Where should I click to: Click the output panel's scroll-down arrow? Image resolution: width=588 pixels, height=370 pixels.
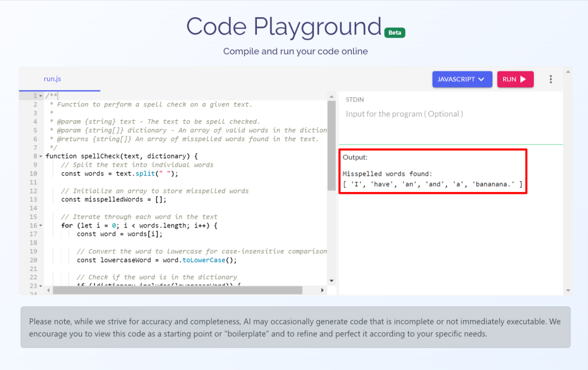pos(567,290)
